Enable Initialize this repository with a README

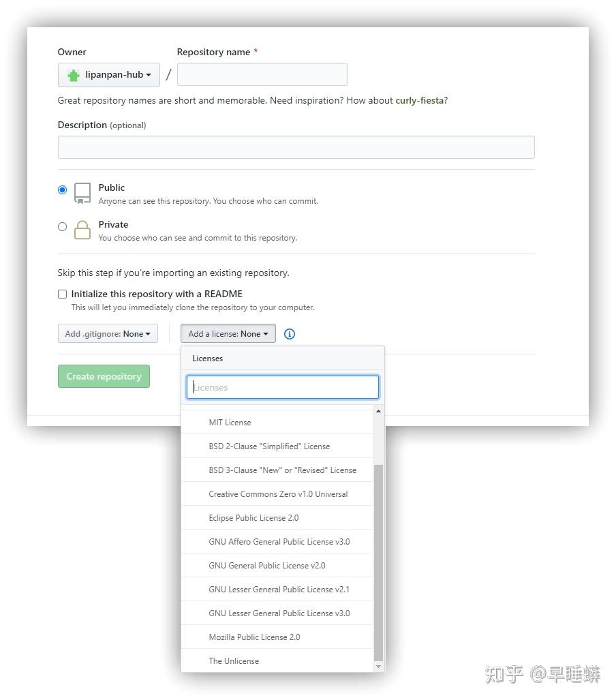coord(63,294)
